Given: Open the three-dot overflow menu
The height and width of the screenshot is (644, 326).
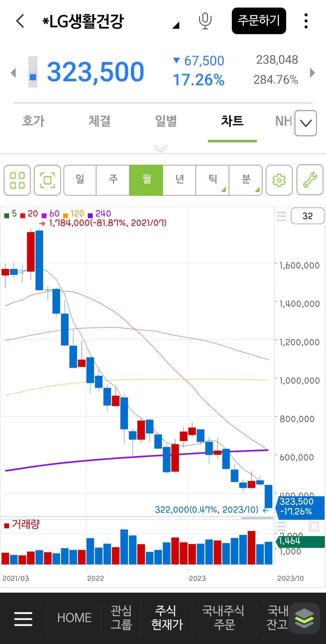Looking at the screenshot, I should pyautogui.click(x=306, y=21).
